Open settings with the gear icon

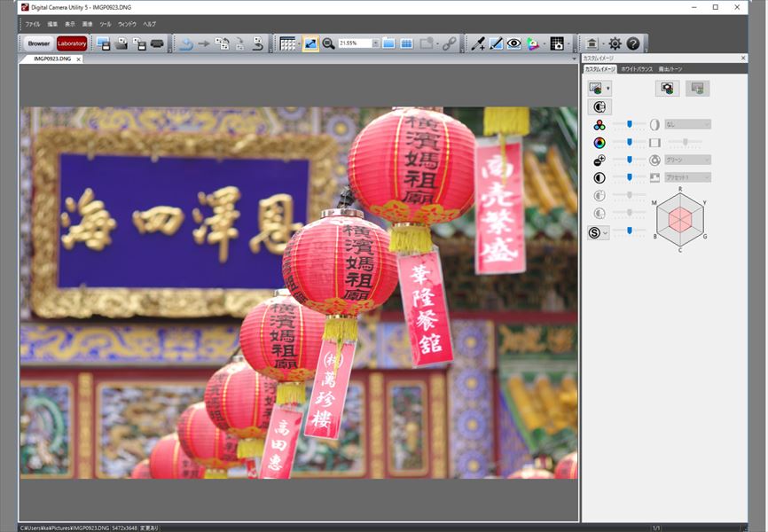tap(615, 43)
